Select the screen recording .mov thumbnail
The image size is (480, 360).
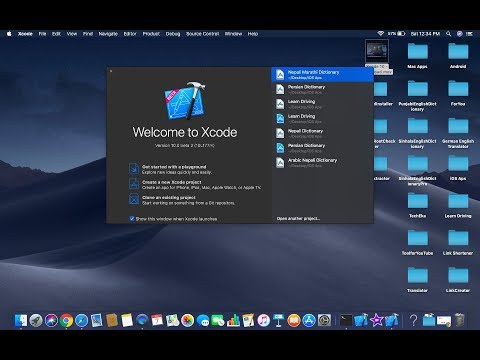coord(377,52)
